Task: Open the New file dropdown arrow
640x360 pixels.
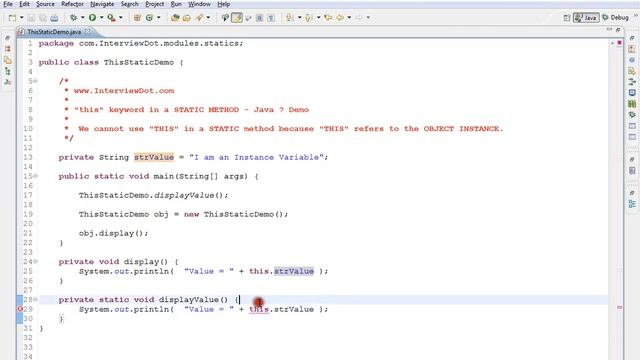Action: pos(22,18)
